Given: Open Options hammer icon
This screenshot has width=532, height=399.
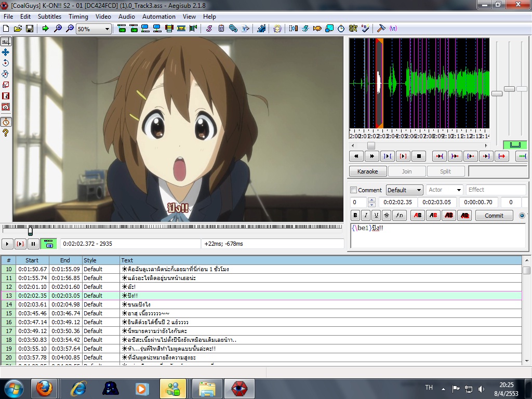Looking at the screenshot, I should click(381, 29).
